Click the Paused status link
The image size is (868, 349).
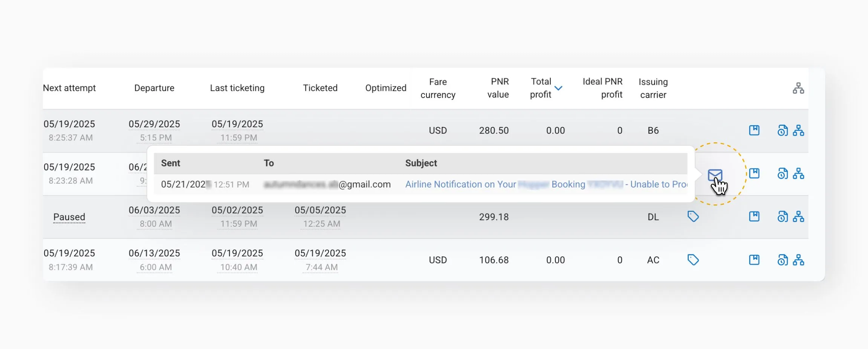point(69,217)
